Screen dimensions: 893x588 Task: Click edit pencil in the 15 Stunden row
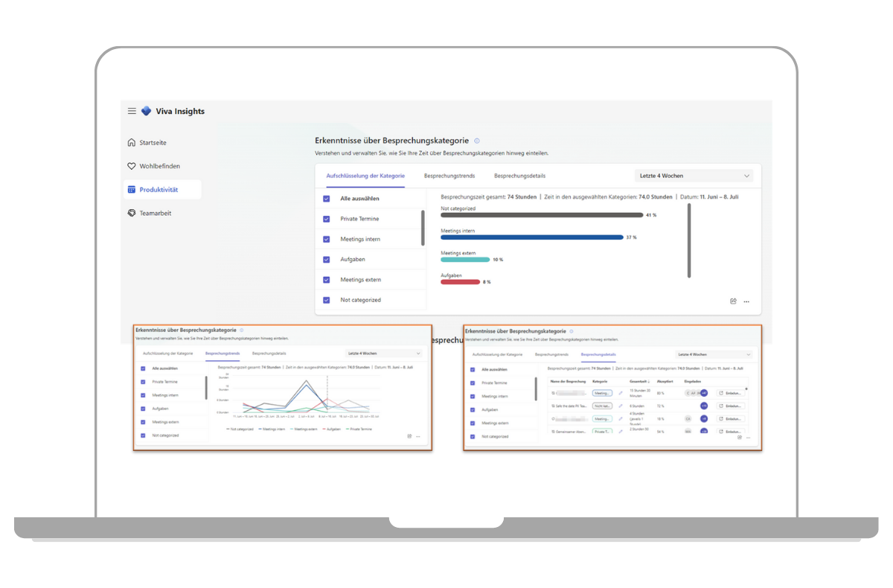tap(620, 393)
